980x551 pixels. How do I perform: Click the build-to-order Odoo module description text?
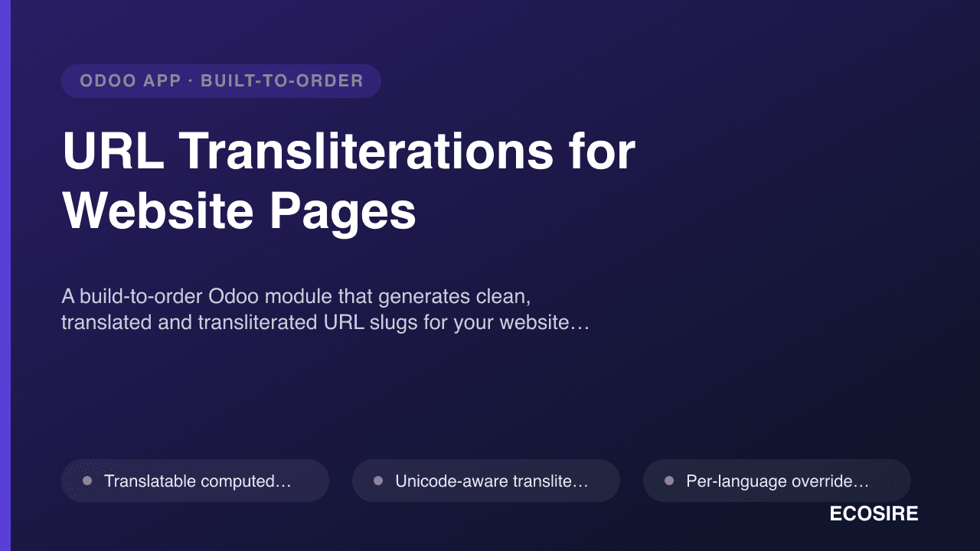(325, 309)
